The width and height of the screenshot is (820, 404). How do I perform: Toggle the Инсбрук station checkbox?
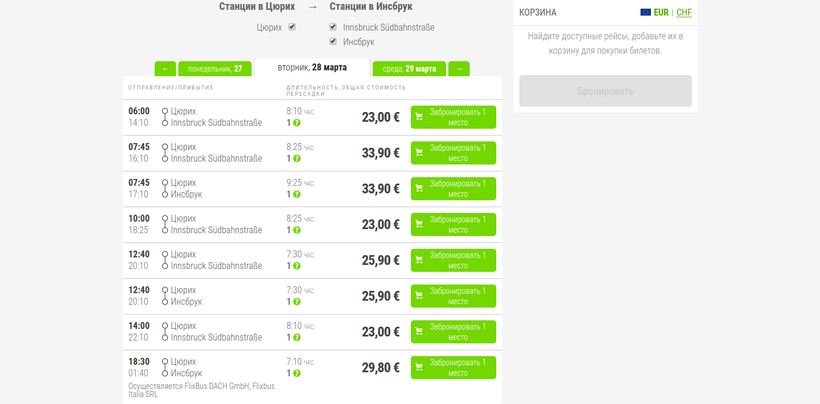(x=333, y=41)
